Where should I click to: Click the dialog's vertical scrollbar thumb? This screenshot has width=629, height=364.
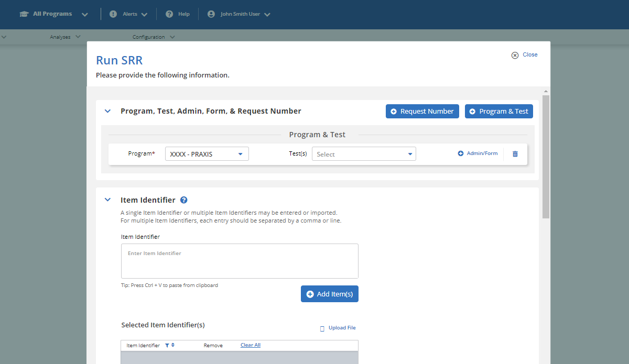coord(546,157)
